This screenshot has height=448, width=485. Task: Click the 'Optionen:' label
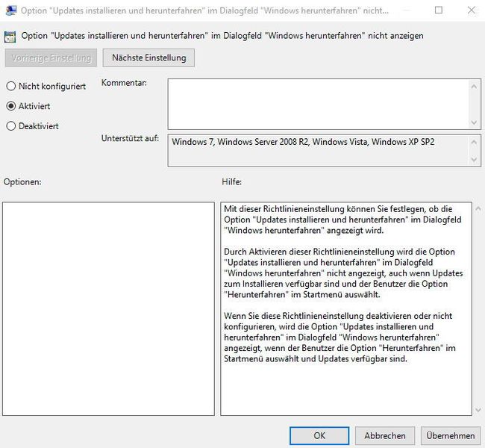click(22, 181)
